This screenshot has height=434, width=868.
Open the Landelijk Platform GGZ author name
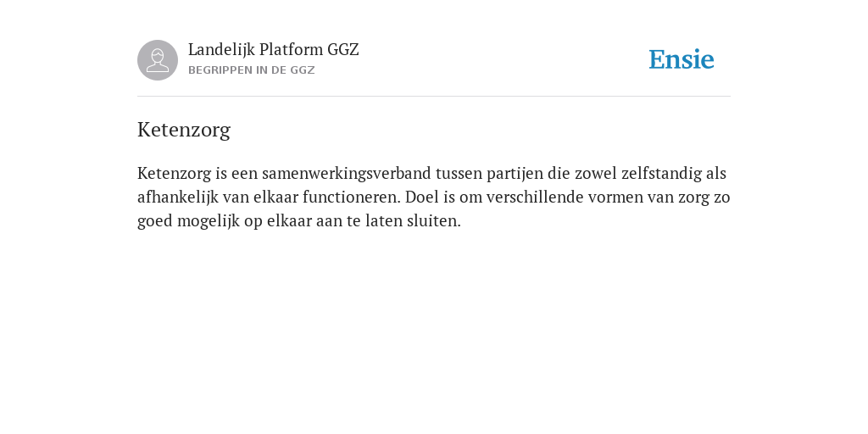point(274,49)
